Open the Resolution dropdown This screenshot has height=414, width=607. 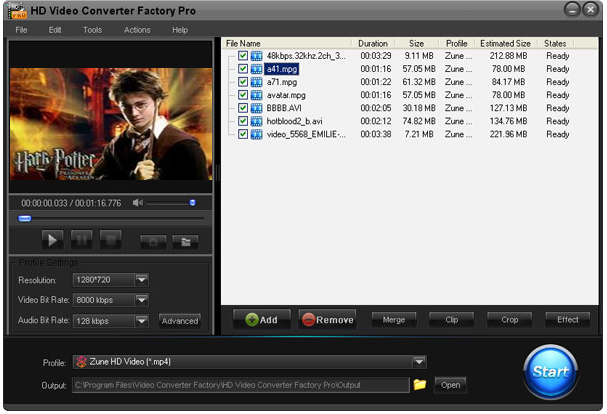pyautogui.click(x=142, y=280)
